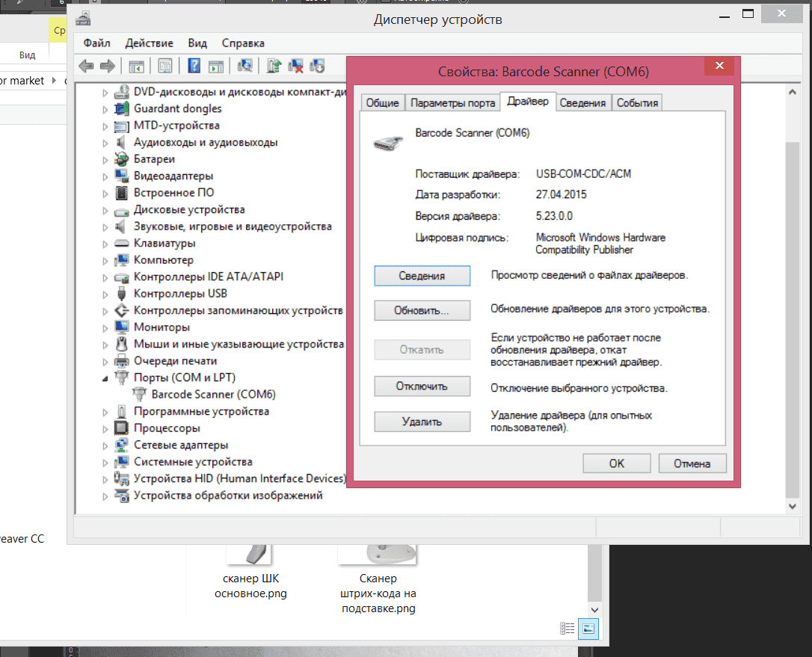The image size is (812, 657).
Task: Click the Обновить... driver button
Action: click(x=422, y=310)
